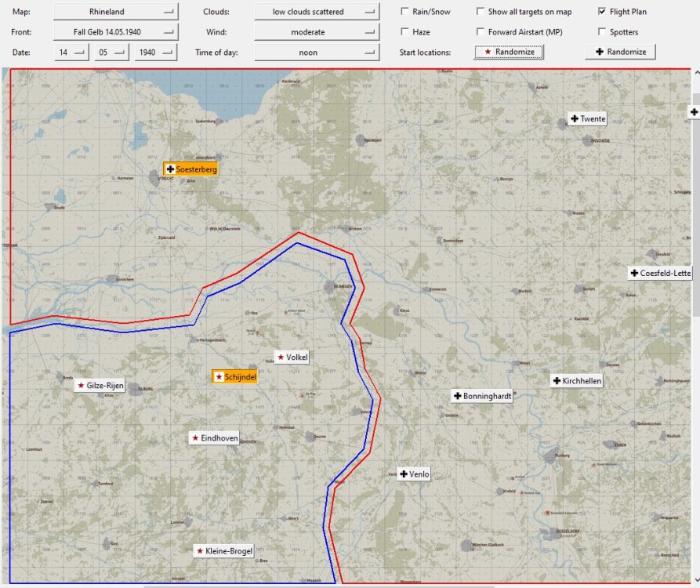Select the Bonninghardt airfield marker
The height and width of the screenshot is (588, 700).
tap(482, 396)
